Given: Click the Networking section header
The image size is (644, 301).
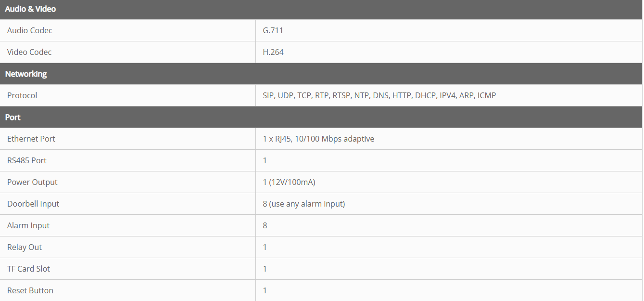Looking at the screenshot, I should [26, 74].
